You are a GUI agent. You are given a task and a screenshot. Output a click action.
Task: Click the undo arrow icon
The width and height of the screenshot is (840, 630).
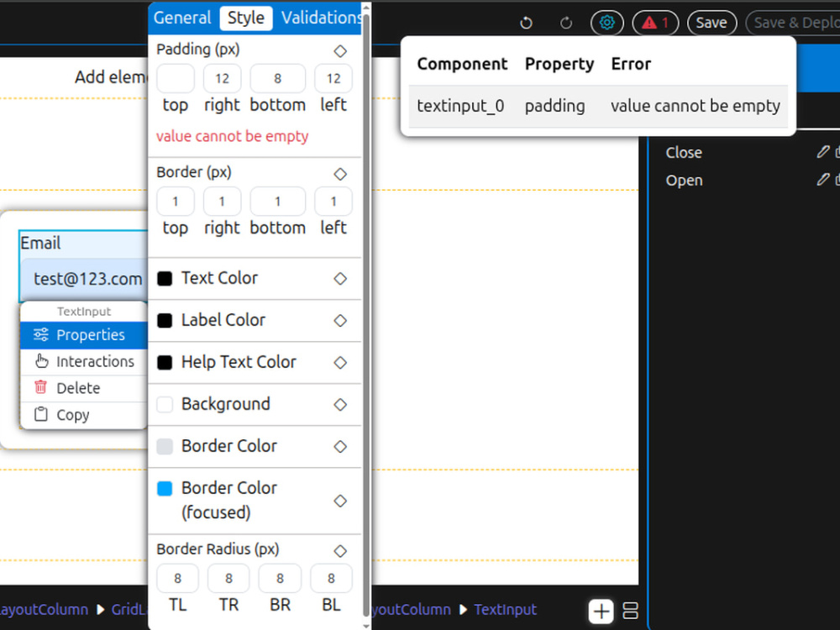coord(526,23)
